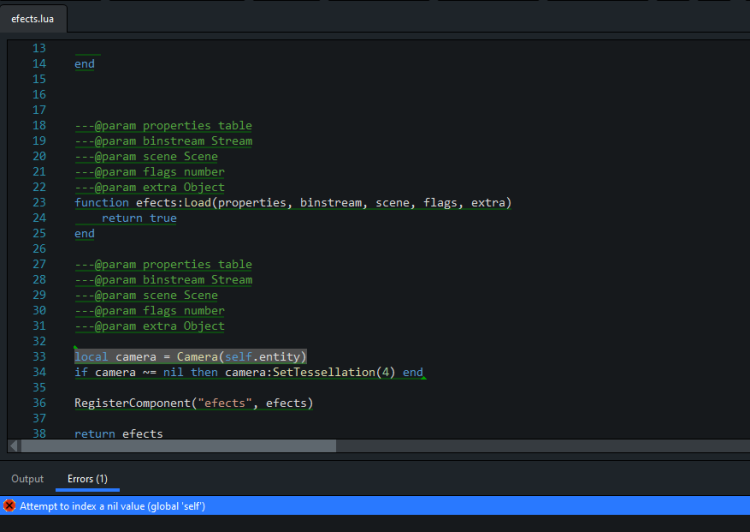Image resolution: width=750 pixels, height=532 pixels.
Task: Select the 'Attempt to index a nil value' error message
Action: point(113,506)
